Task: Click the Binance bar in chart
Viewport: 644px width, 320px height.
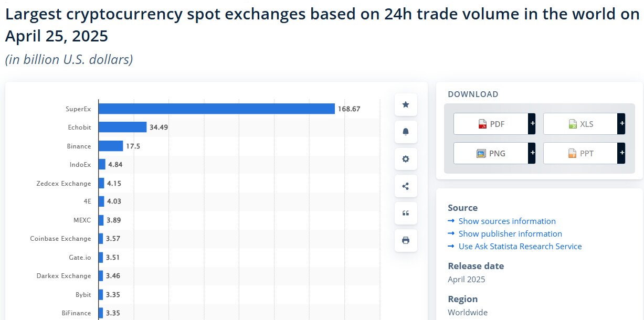Action: 111,146
